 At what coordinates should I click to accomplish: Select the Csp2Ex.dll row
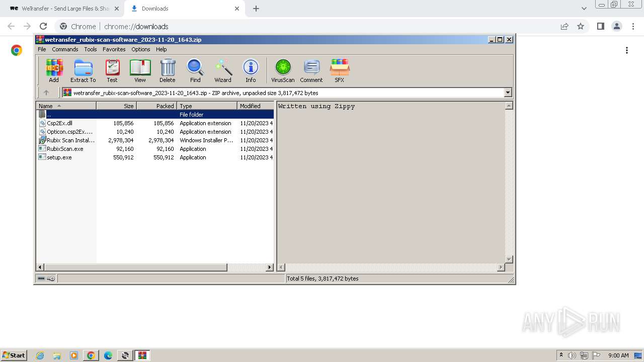coord(155,123)
